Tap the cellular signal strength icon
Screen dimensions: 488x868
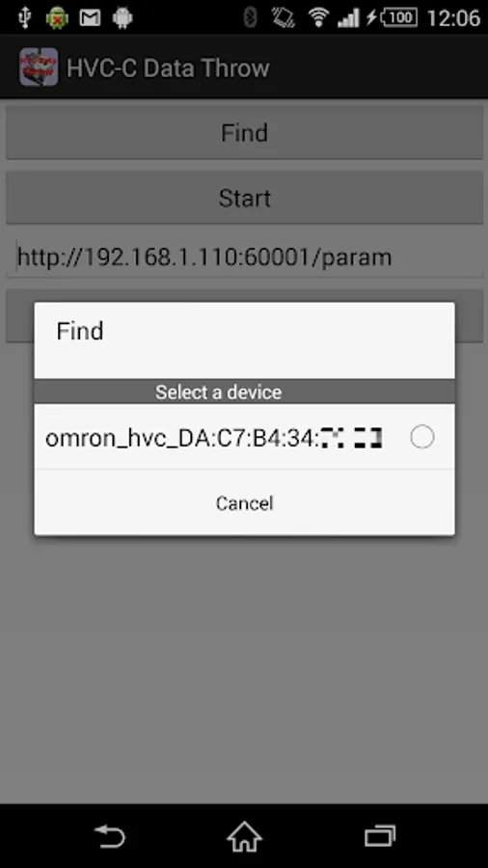[348, 17]
